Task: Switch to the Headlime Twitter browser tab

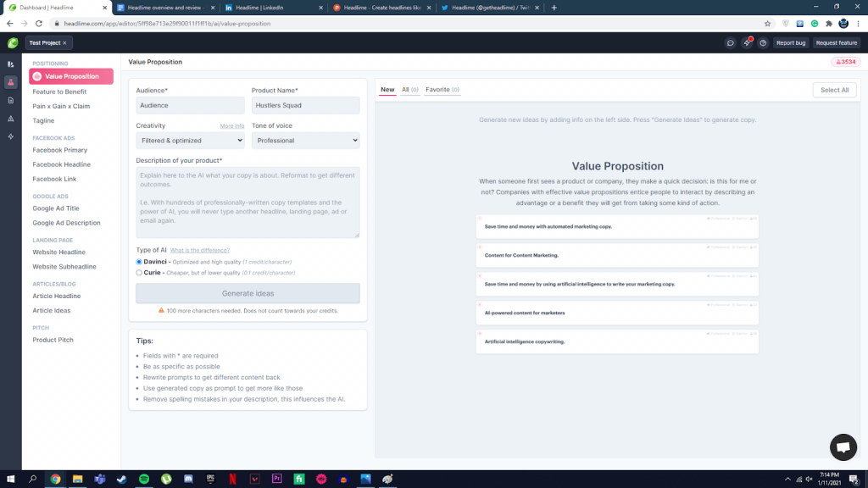Action: [489, 8]
